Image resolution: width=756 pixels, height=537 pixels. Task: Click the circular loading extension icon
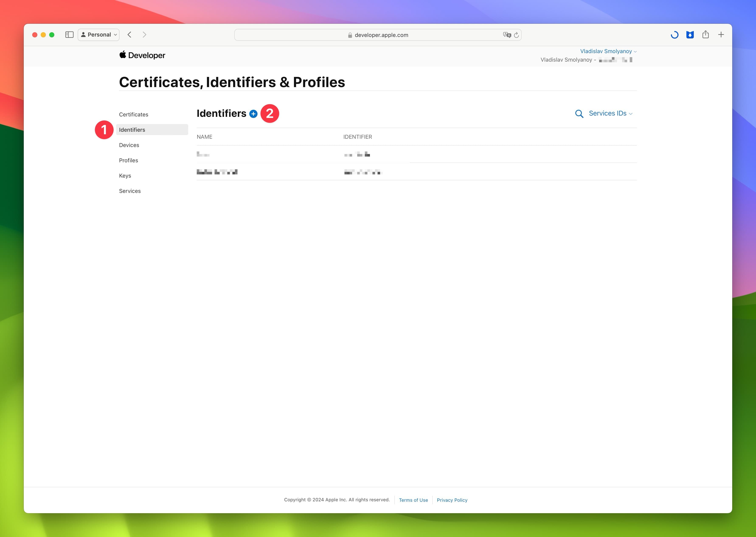674,35
